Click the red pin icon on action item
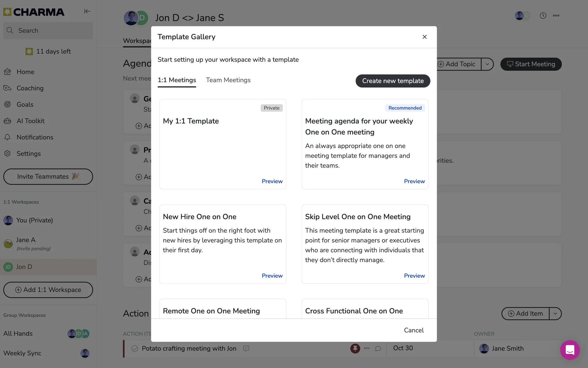Screen dimensions: 588x368 (x=355, y=348)
